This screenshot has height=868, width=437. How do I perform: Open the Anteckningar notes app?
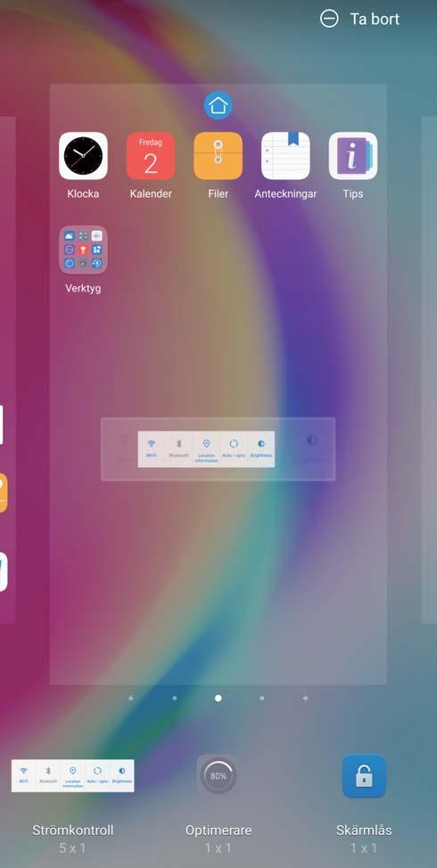coord(285,156)
